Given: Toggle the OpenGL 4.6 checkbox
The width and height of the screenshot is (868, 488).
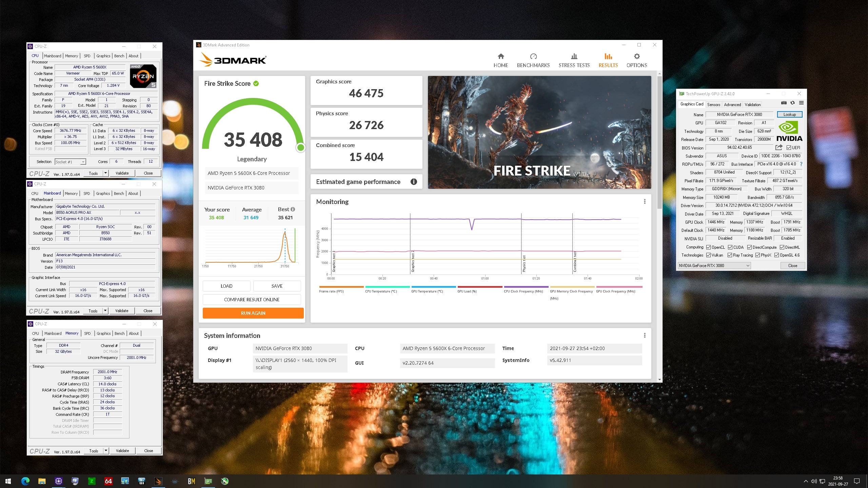Looking at the screenshot, I should pyautogui.click(x=776, y=255).
